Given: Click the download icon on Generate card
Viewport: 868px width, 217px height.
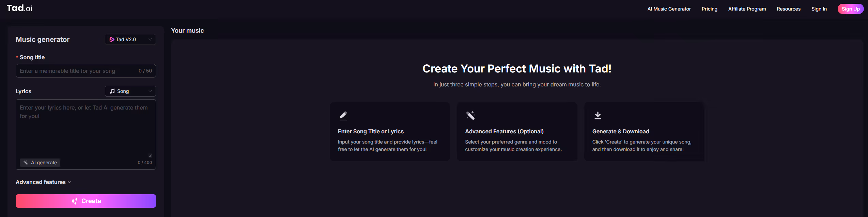Looking at the screenshot, I should [x=598, y=116].
